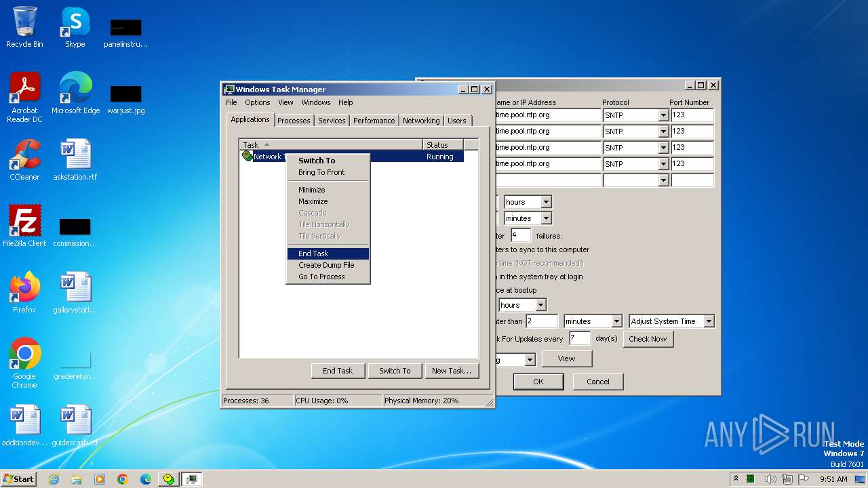Sort by Status column header
Image resolution: width=868 pixels, height=488 pixels.
(443, 144)
